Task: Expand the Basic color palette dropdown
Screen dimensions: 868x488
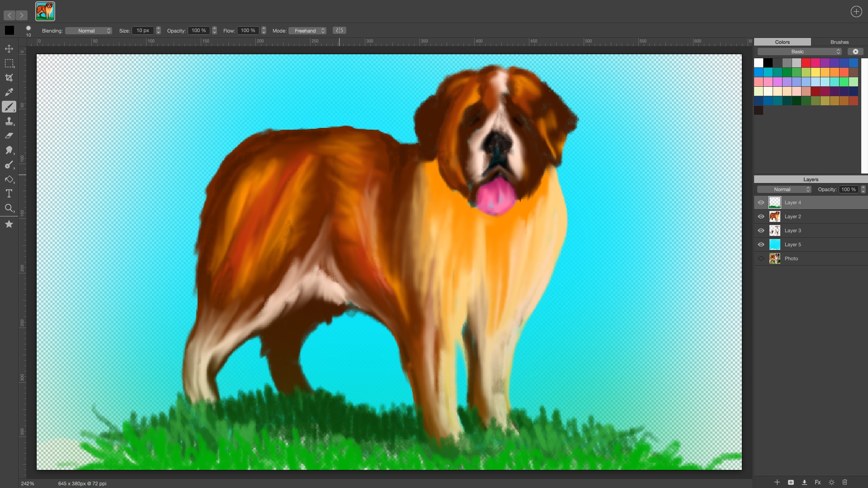Action: (x=799, y=52)
